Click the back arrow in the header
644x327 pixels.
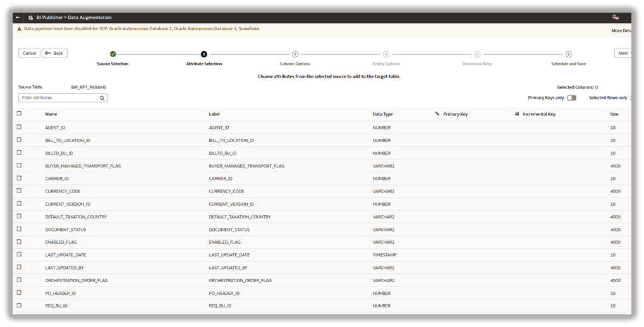18,18
